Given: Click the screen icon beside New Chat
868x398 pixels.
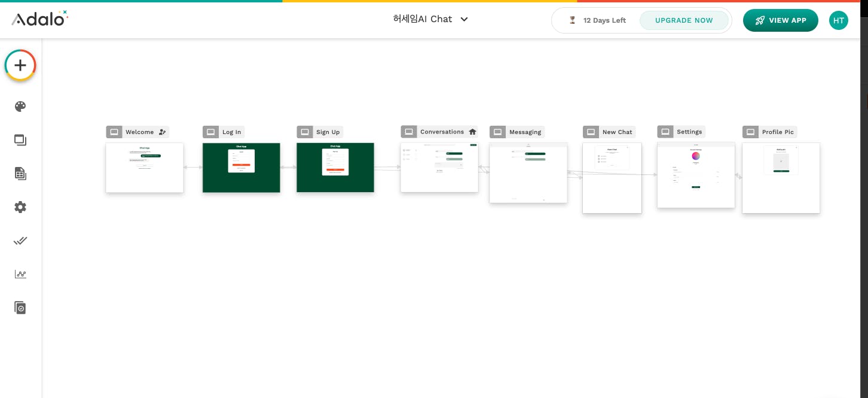Looking at the screenshot, I should pos(591,132).
